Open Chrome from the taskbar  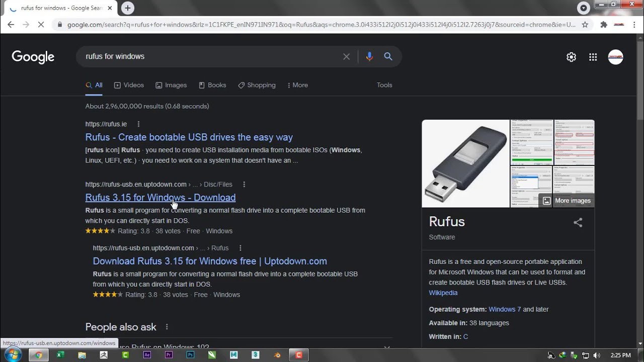39,355
